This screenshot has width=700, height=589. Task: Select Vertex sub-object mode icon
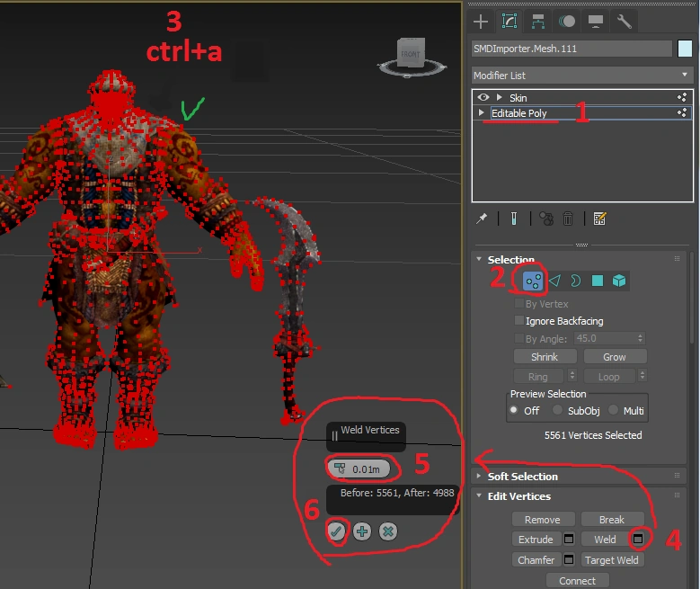533,281
